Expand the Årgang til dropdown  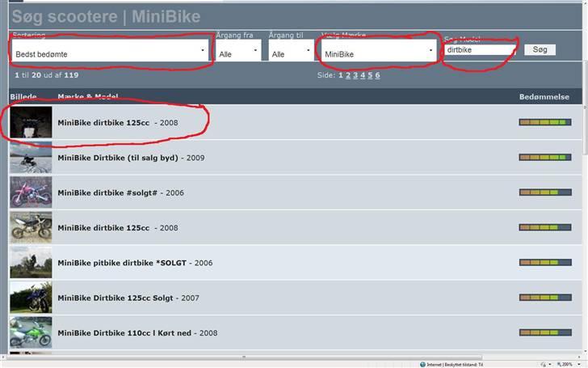291,54
